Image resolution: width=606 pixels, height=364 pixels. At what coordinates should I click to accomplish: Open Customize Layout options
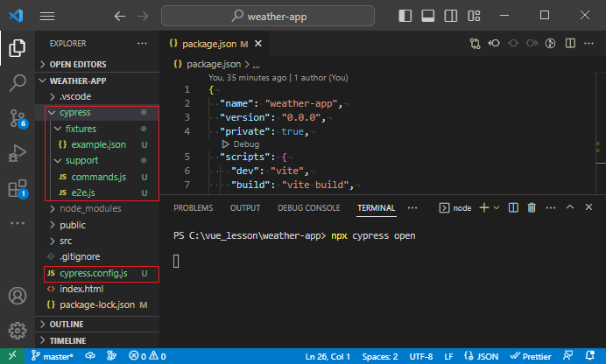click(x=474, y=16)
